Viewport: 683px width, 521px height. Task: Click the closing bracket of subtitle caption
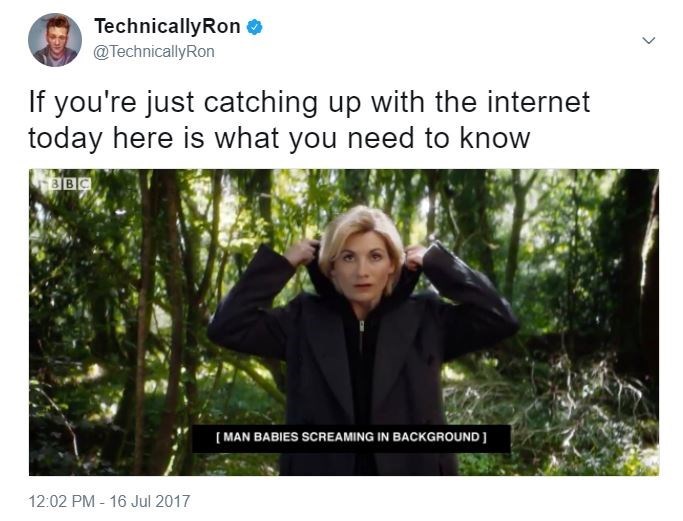coord(484,437)
